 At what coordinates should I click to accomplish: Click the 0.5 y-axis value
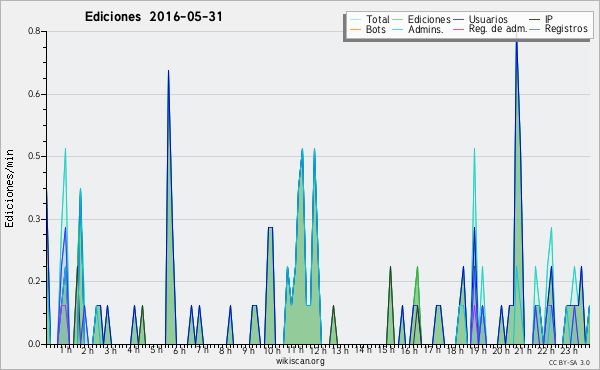34,156
